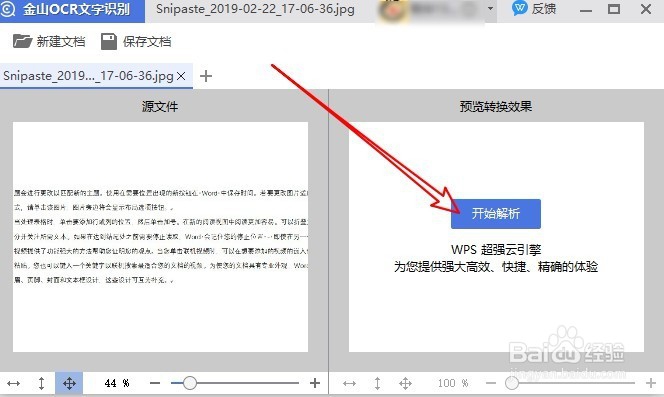Click the preview 100 % zoom value
The height and width of the screenshot is (397, 664).
point(453,383)
